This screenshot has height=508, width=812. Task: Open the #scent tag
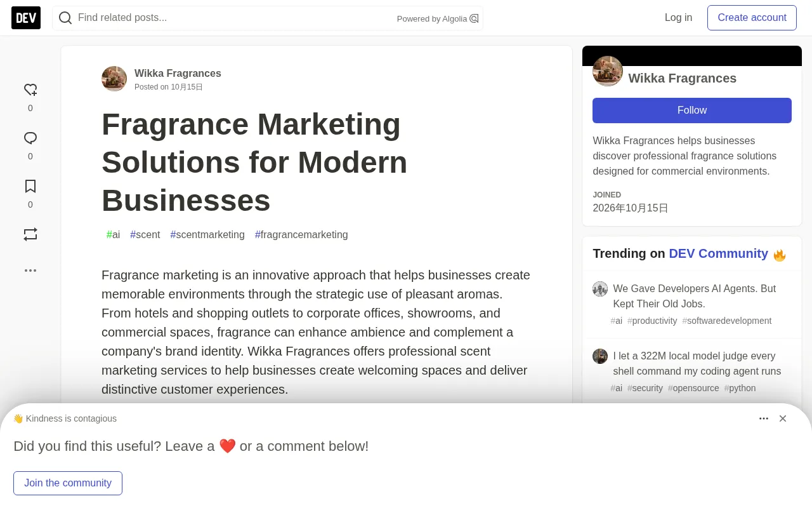click(145, 235)
